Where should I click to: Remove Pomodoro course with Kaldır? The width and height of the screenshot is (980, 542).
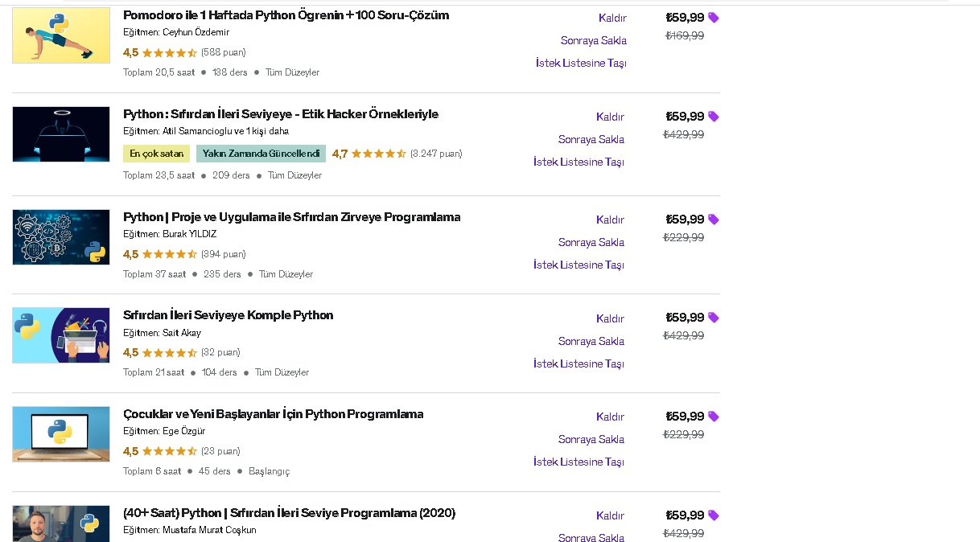[612, 18]
